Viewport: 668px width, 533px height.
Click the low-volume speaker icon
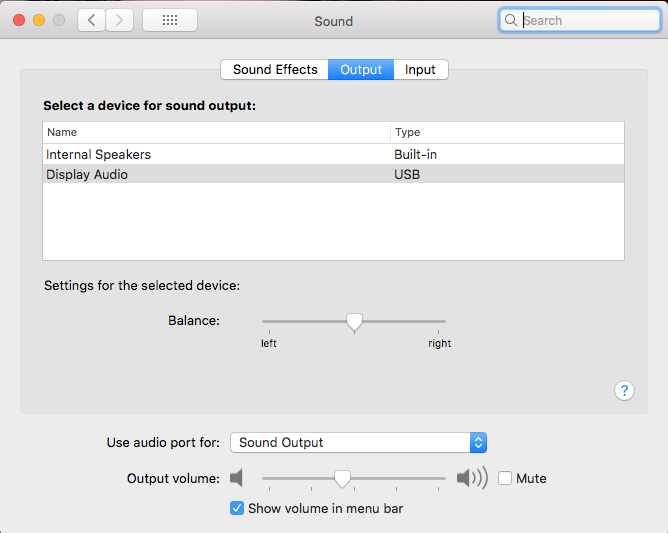[x=236, y=478]
